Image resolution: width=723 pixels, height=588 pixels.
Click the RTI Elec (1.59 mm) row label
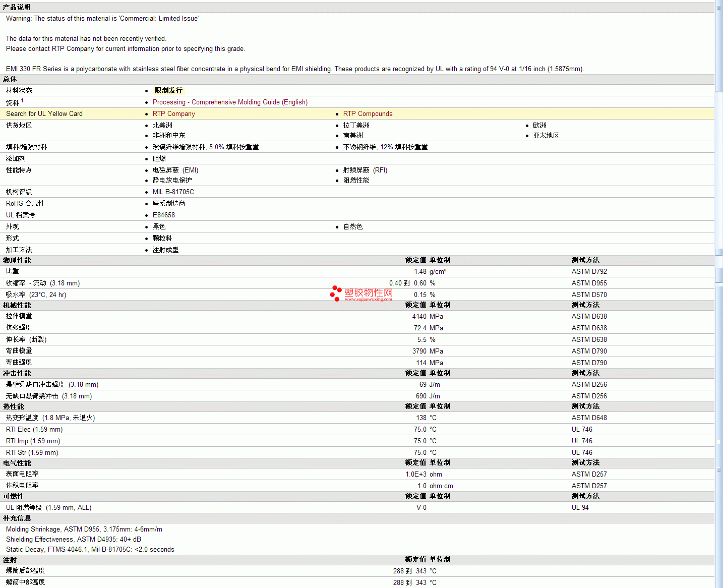(34, 429)
